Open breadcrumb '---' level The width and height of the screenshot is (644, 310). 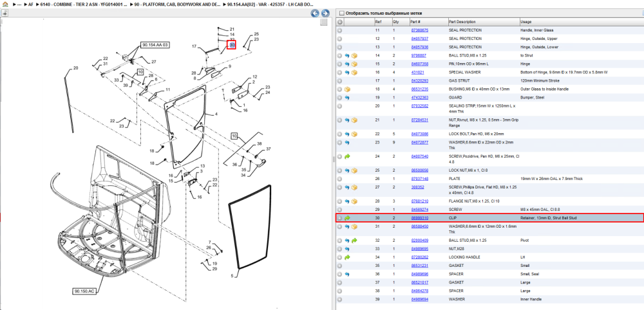(x=19, y=4)
